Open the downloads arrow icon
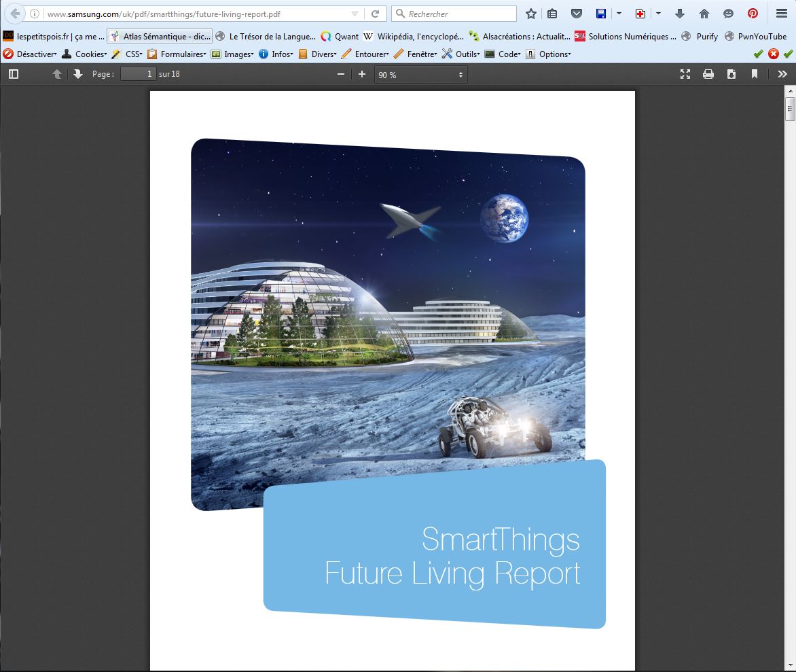The height and width of the screenshot is (672, 796). [x=680, y=14]
